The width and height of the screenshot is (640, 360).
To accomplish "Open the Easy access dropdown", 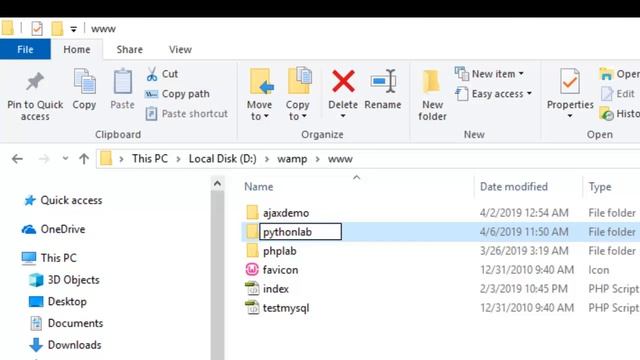I will tap(493, 94).
